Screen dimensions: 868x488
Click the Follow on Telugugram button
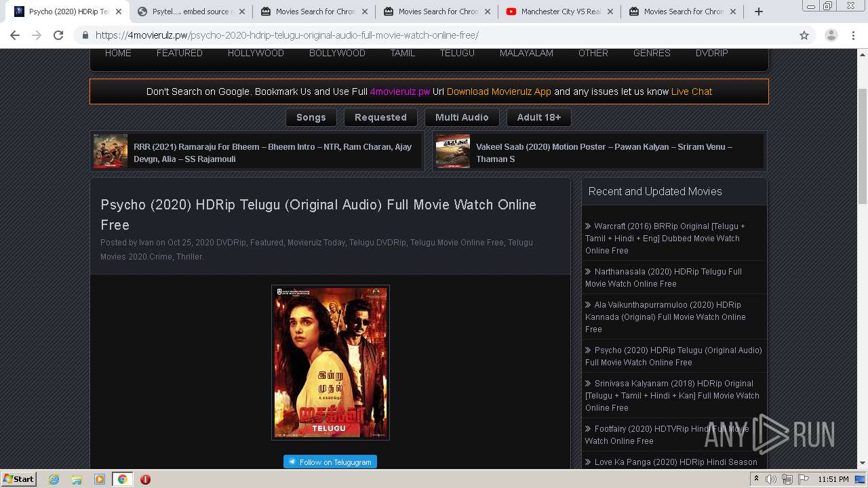[330, 462]
